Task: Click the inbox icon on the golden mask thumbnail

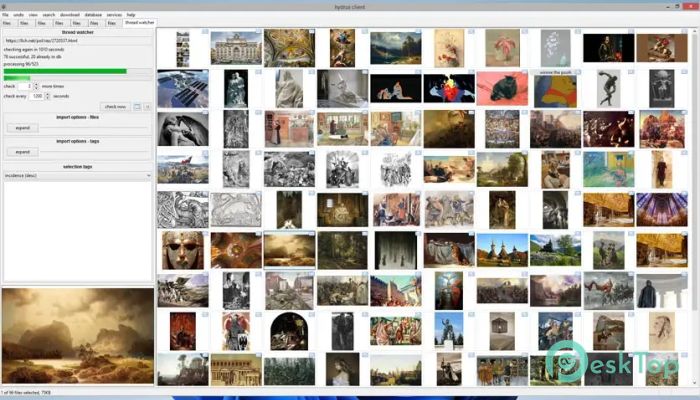Action: [205, 233]
